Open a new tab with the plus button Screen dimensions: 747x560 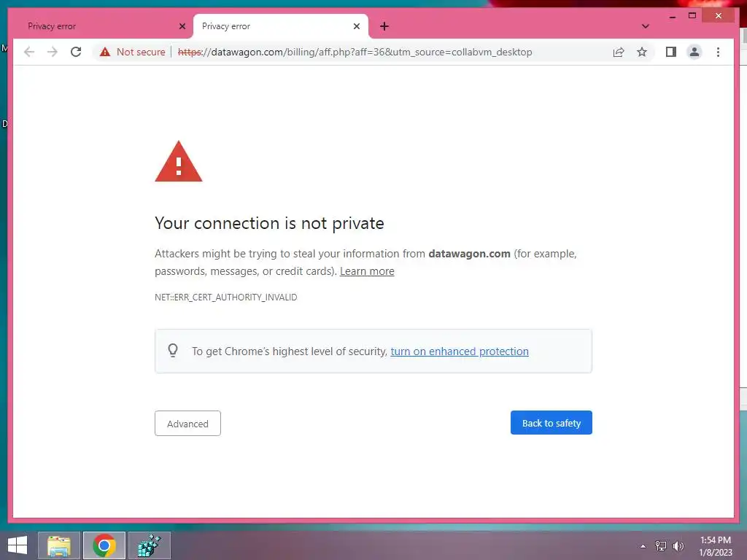pos(384,26)
